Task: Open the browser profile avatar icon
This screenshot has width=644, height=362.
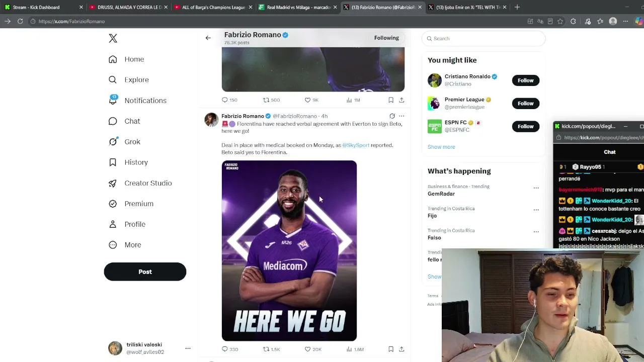Action: (x=613, y=21)
